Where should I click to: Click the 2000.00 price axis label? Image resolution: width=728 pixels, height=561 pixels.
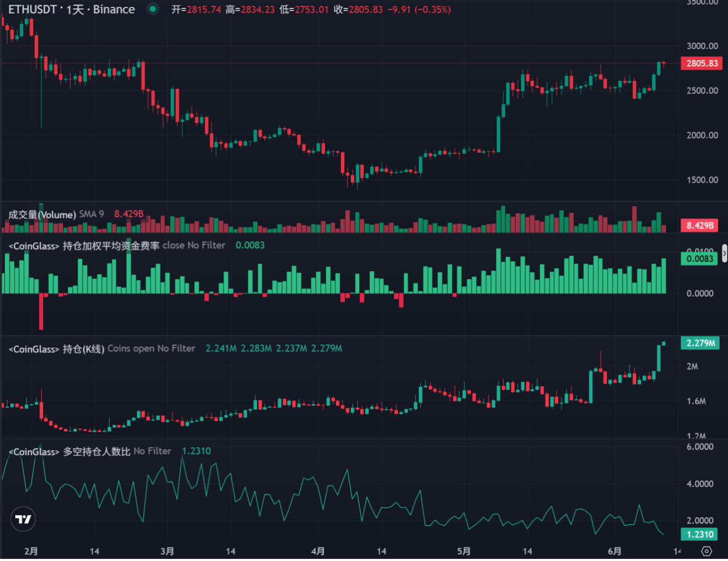pos(702,136)
